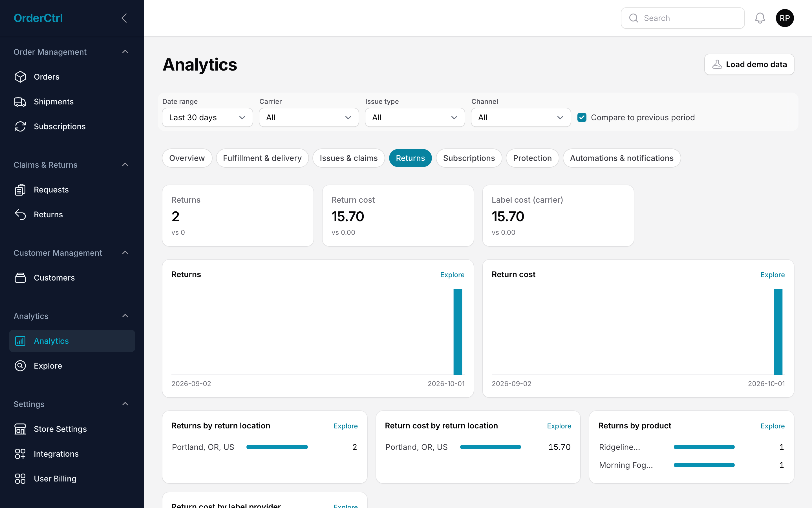Click the Analytics chart icon in sidebar
The width and height of the screenshot is (812, 508).
(x=20, y=341)
